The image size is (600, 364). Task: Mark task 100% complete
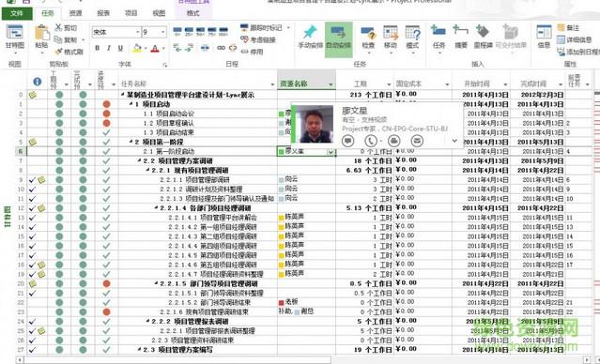click(x=223, y=31)
